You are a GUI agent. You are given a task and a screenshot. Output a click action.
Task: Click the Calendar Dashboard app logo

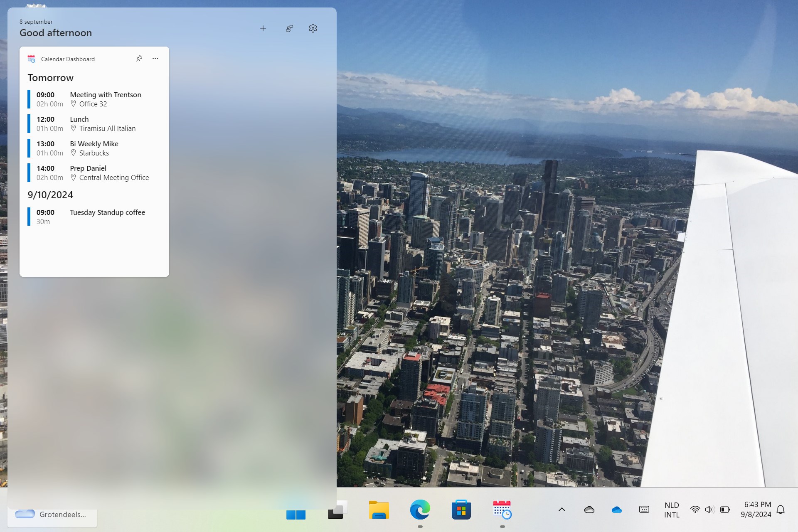[x=31, y=59]
